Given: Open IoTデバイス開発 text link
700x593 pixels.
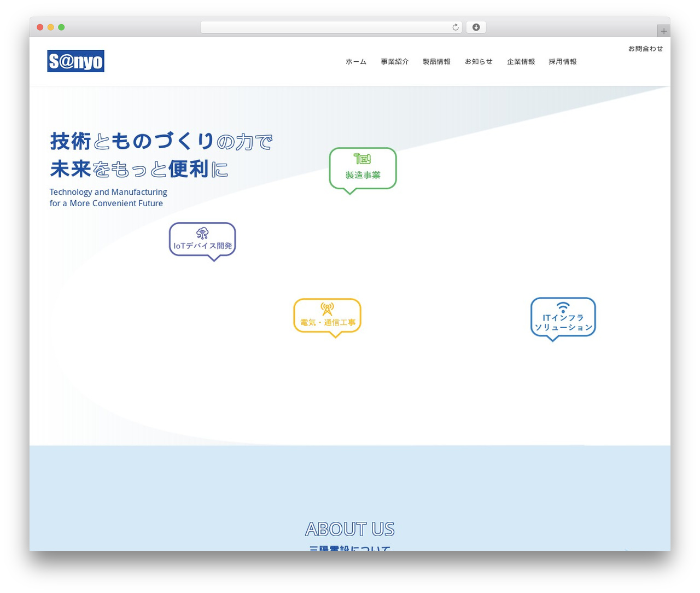Looking at the screenshot, I should pyautogui.click(x=202, y=246).
